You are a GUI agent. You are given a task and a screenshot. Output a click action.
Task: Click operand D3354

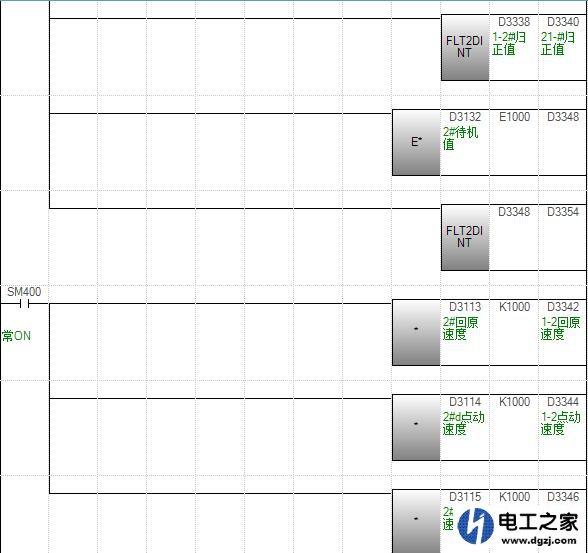click(x=563, y=211)
